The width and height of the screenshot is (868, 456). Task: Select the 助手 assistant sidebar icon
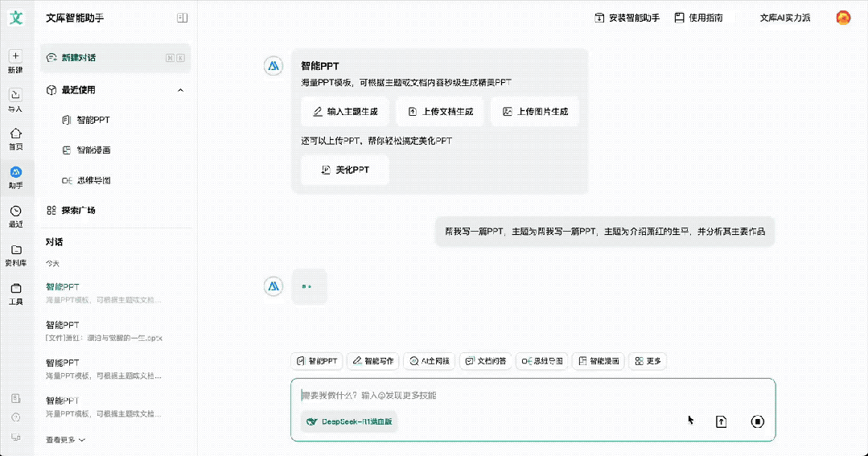15,172
